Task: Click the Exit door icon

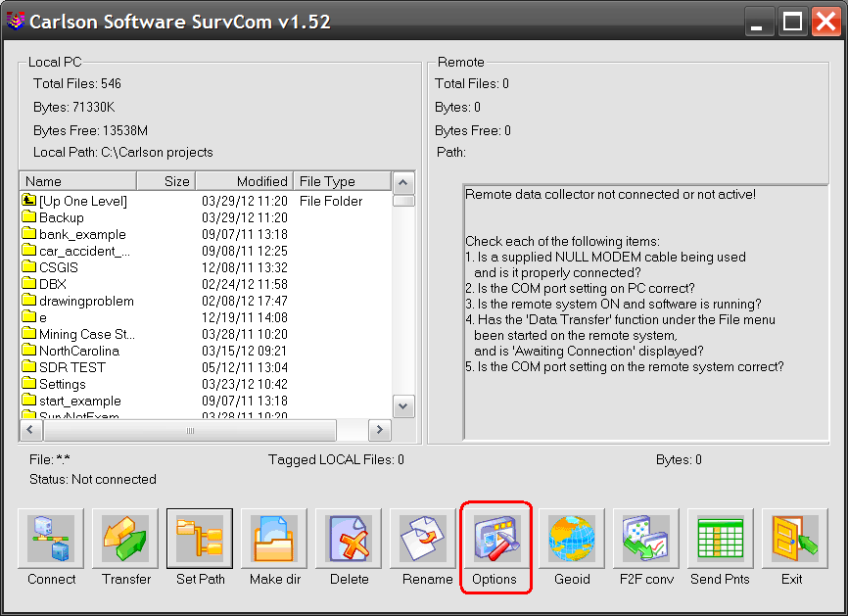Action: click(794, 538)
